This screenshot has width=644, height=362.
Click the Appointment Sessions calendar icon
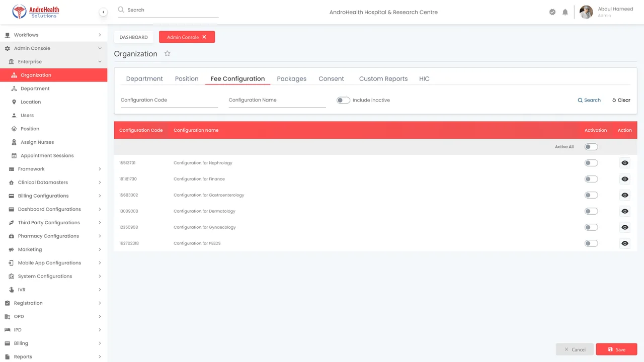pos(14,155)
